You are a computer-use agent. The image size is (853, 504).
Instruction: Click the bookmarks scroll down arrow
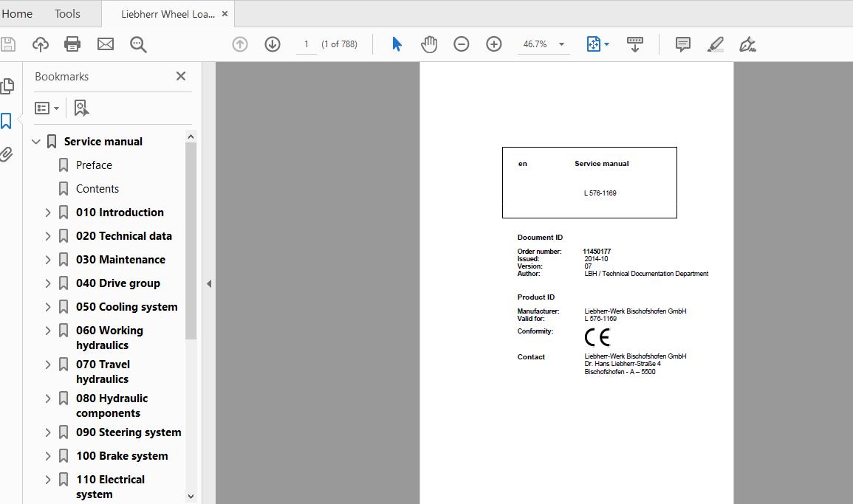click(191, 496)
